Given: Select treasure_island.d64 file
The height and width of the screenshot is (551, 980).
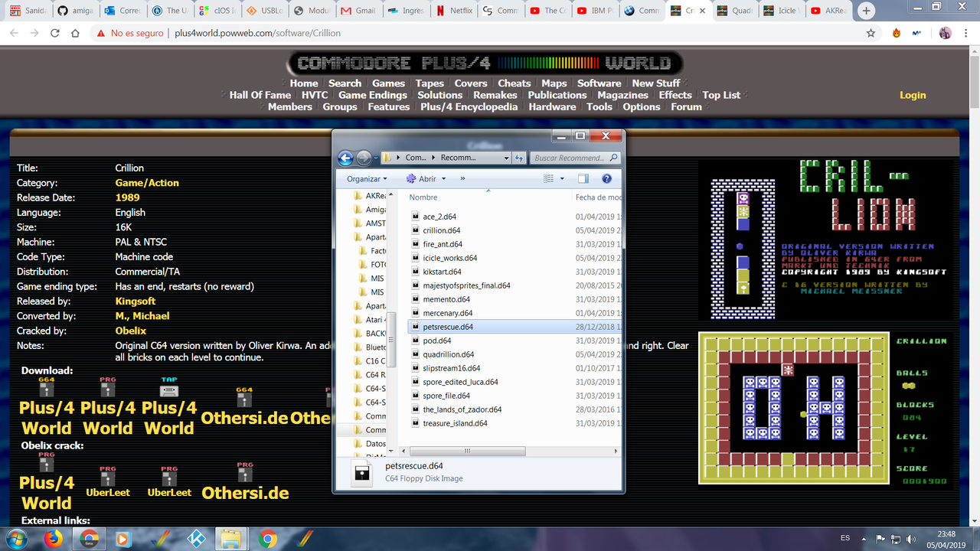Looking at the screenshot, I should tap(455, 423).
